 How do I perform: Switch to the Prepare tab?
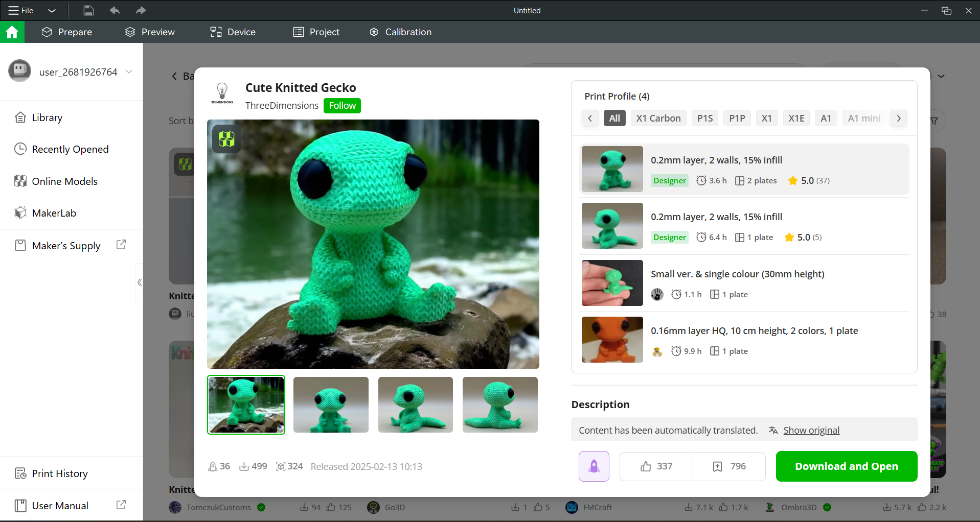67,32
